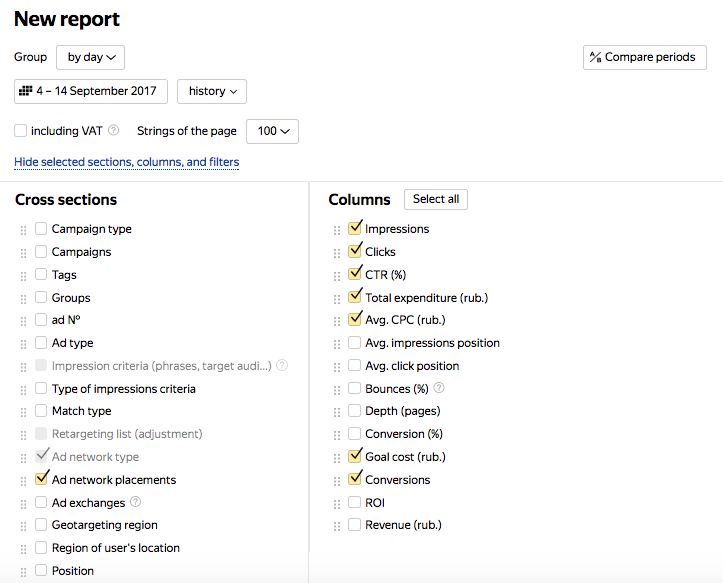
Task: Click Hide selected sections, columns, and filters link
Action: (126, 162)
